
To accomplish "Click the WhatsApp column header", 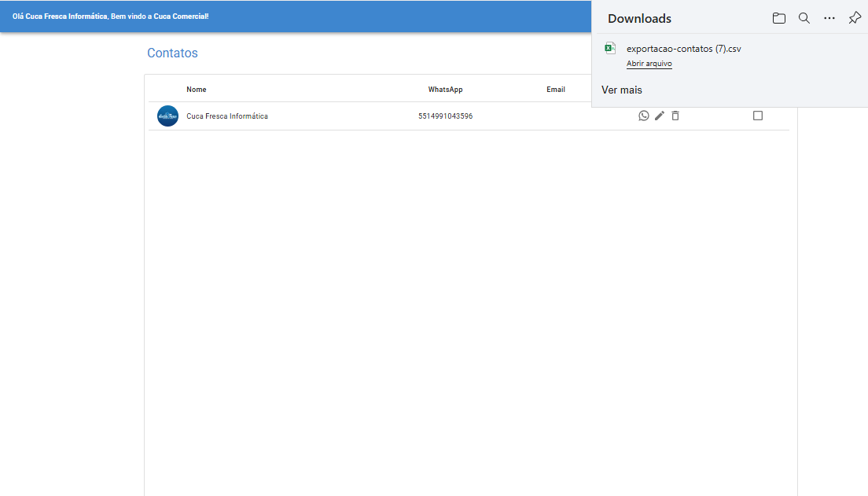I will point(445,89).
